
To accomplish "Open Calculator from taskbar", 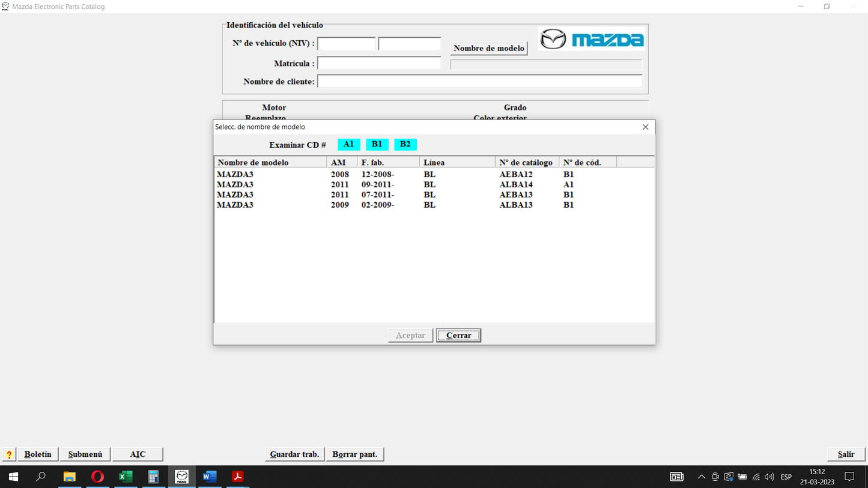I will [153, 477].
